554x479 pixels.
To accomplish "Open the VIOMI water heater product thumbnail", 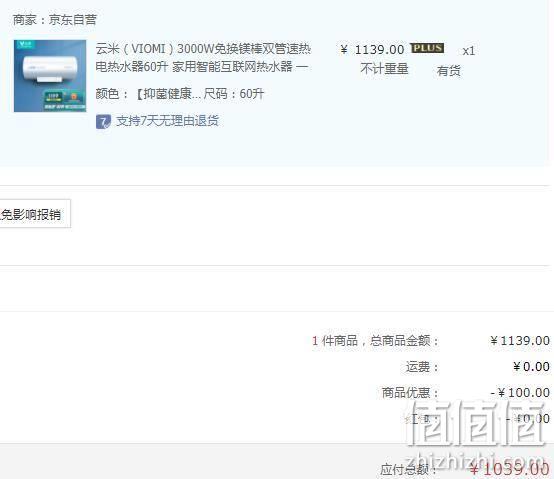I will pos(50,76).
